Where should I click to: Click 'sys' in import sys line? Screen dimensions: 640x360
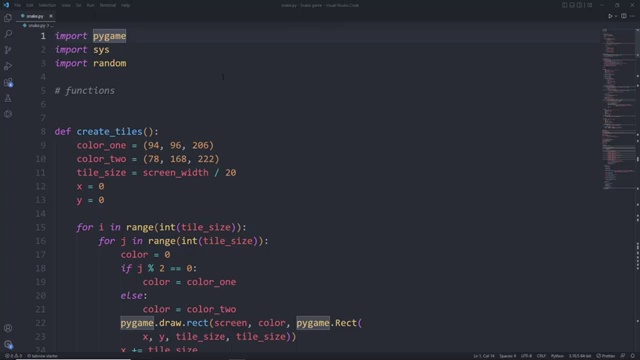click(x=101, y=50)
